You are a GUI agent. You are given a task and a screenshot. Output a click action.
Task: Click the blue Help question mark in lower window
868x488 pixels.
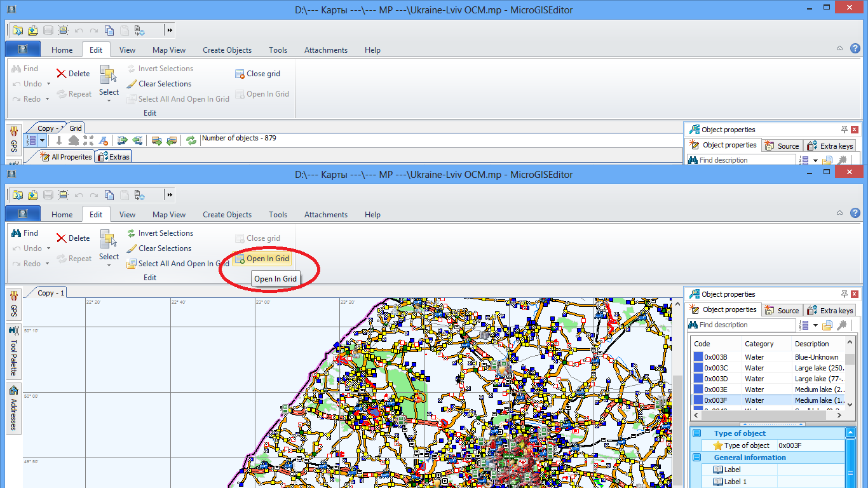pos(855,213)
